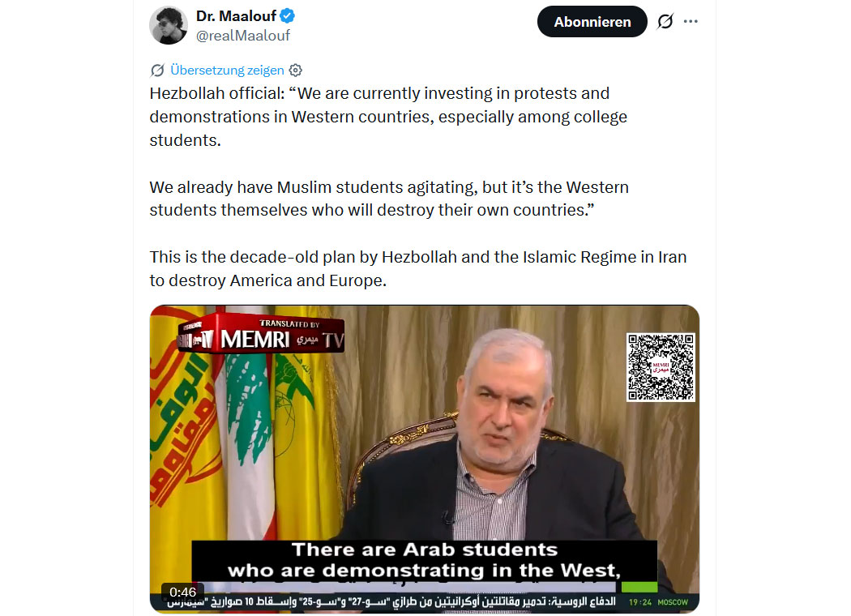851x616 pixels.
Task: Click the Abonnieren button
Action: tap(592, 22)
